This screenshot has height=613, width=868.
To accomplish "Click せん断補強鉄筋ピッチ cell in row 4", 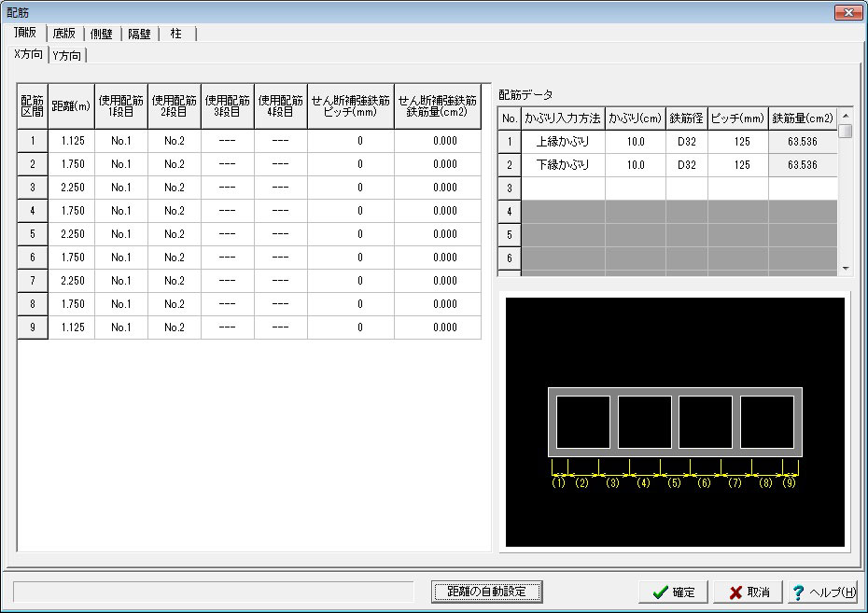I will coord(351,211).
